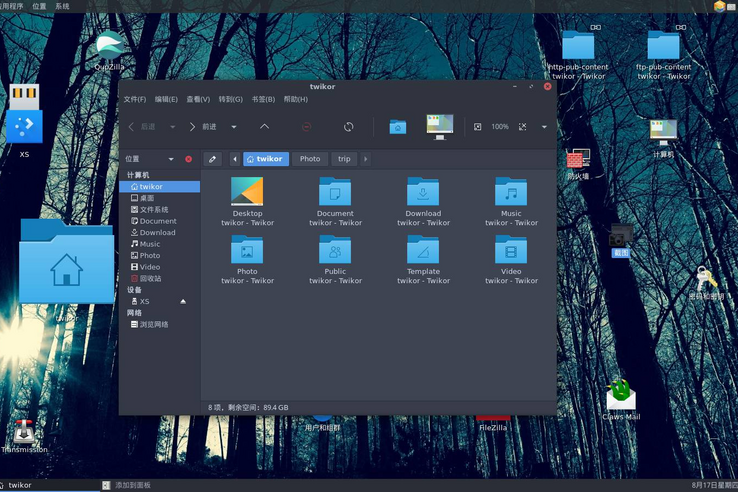
Task: Open the Music folder icon
Action: point(511,192)
